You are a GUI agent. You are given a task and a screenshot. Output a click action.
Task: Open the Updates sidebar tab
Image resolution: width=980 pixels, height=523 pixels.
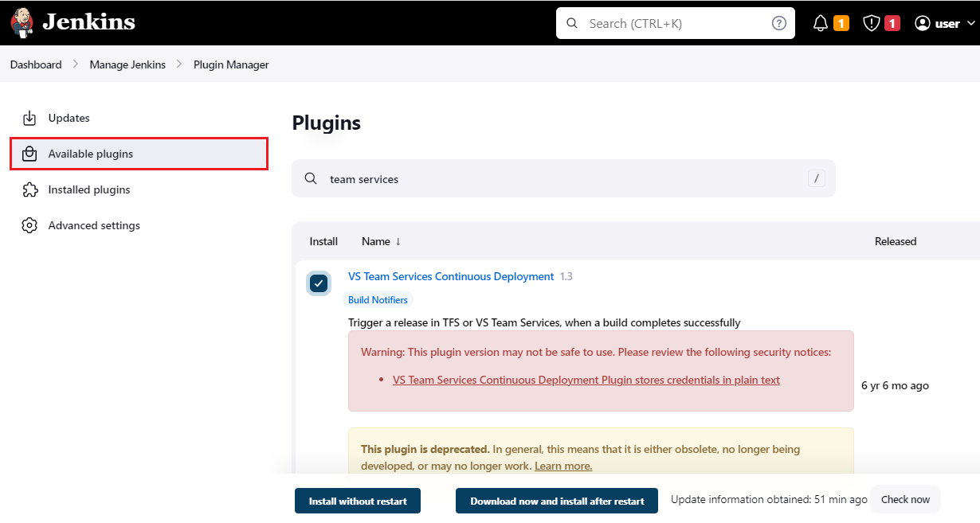pos(139,118)
